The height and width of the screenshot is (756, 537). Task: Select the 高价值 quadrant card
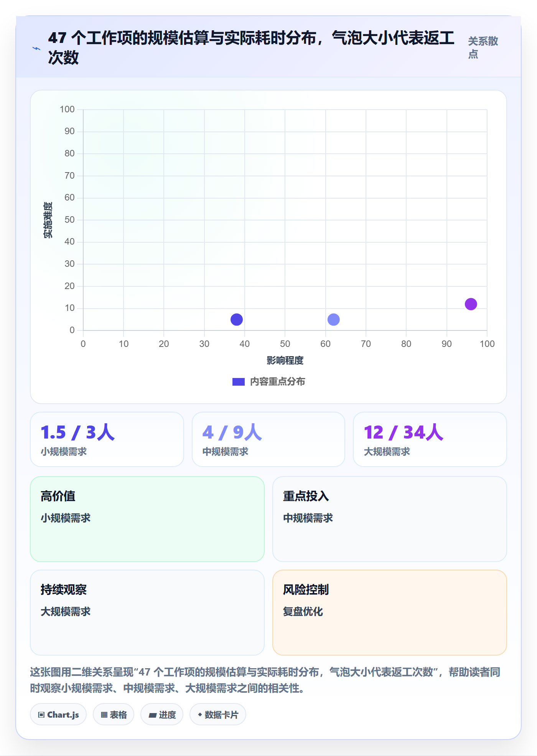[x=147, y=519]
